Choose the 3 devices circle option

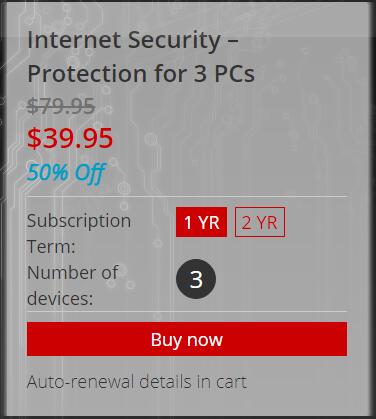[196, 279]
